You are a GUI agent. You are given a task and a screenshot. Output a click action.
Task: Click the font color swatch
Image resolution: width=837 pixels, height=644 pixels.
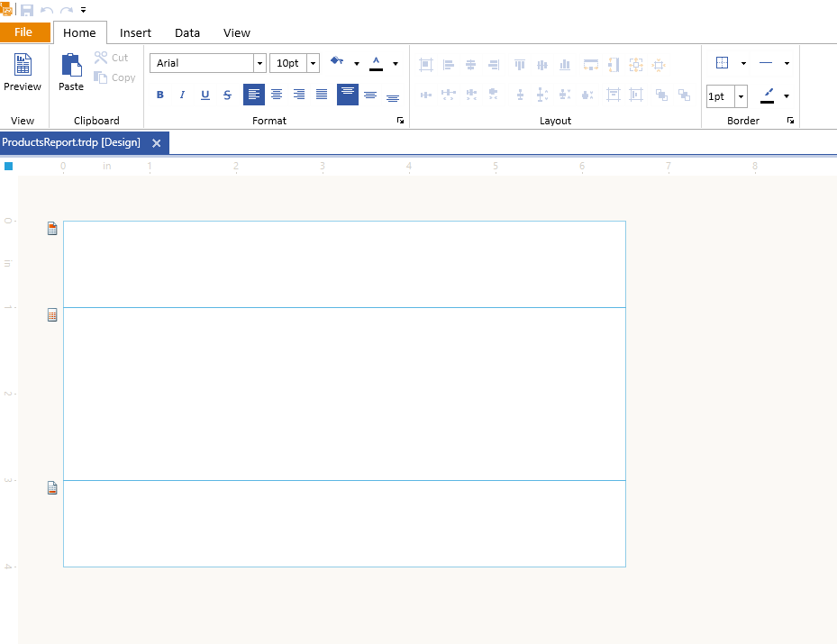pos(376,63)
